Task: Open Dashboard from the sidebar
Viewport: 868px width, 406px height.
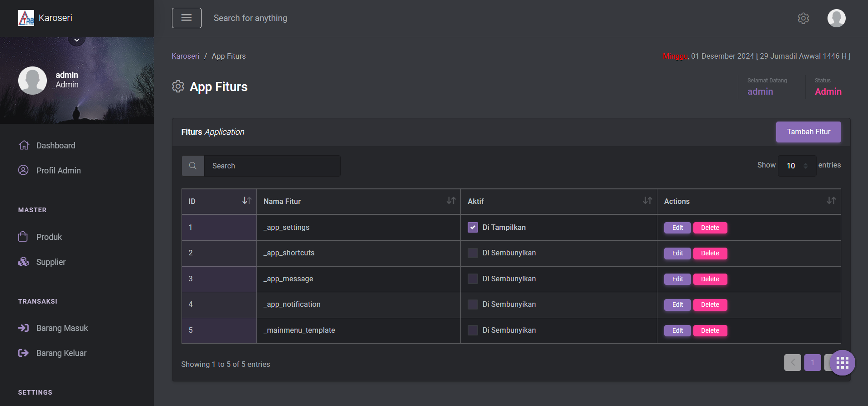Action: [56, 146]
